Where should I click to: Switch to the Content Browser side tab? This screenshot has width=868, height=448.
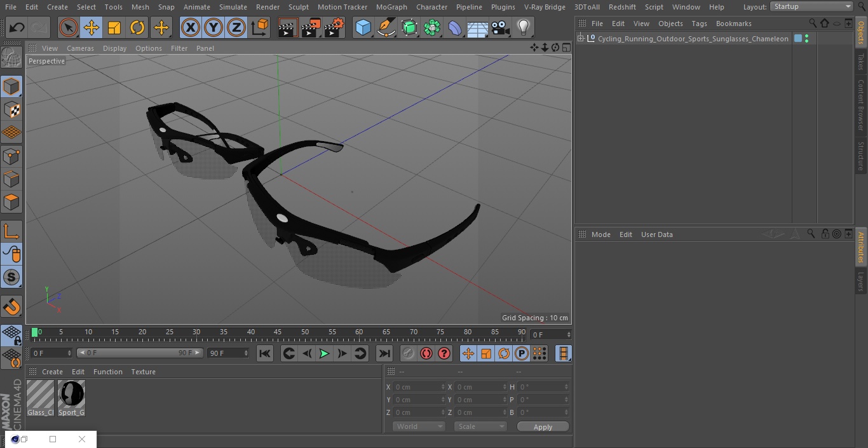(x=861, y=105)
